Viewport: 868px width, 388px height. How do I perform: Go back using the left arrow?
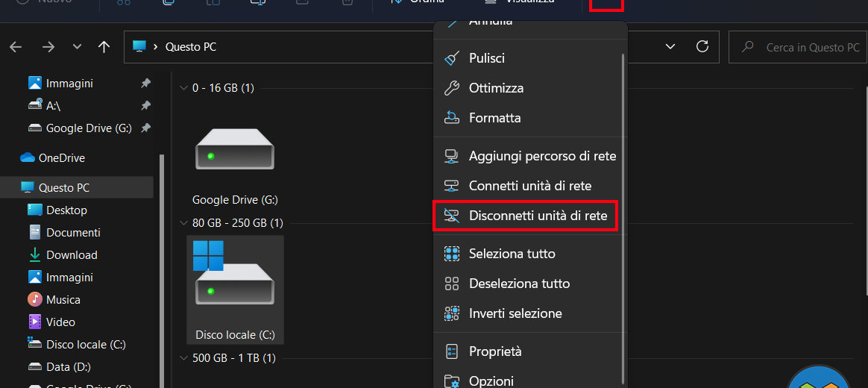pos(16,47)
